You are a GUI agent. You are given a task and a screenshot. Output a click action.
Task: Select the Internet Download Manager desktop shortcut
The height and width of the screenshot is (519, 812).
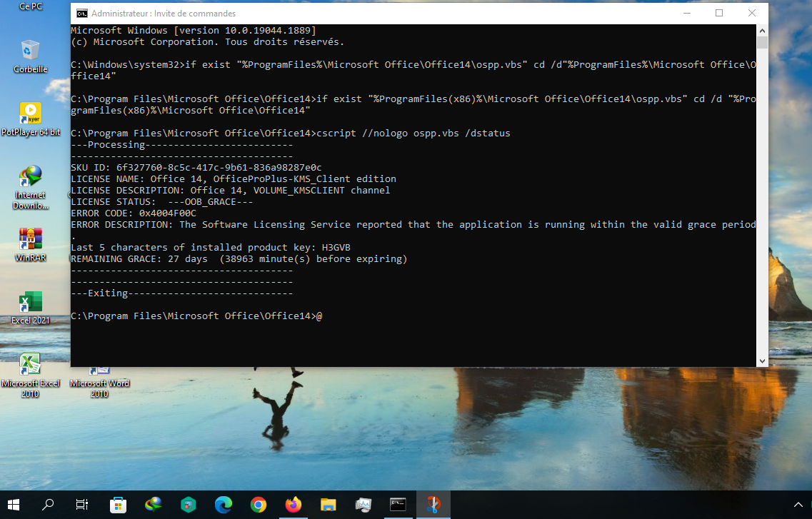click(31, 188)
